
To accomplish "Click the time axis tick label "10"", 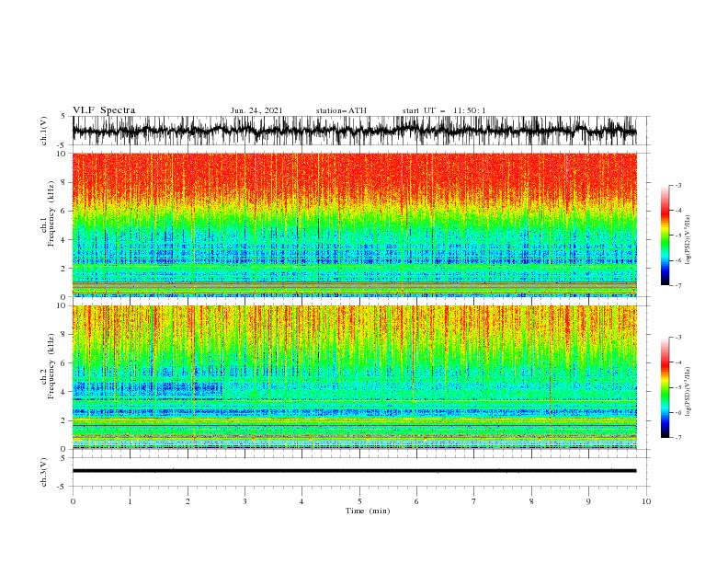I will 646,501.
